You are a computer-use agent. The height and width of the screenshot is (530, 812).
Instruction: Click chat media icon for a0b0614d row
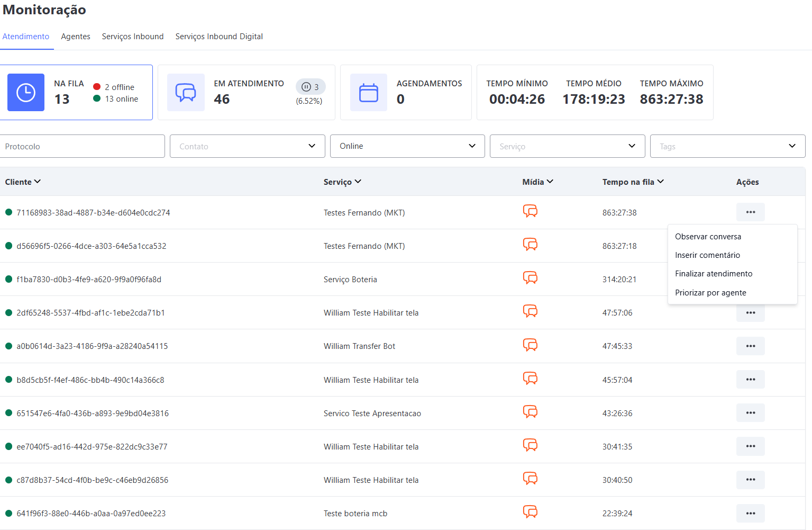pos(530,345)
